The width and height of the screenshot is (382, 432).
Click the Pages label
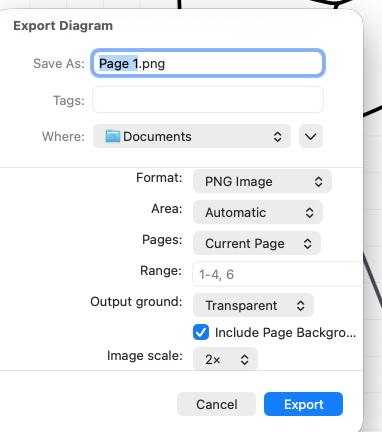tap(162, 240)
